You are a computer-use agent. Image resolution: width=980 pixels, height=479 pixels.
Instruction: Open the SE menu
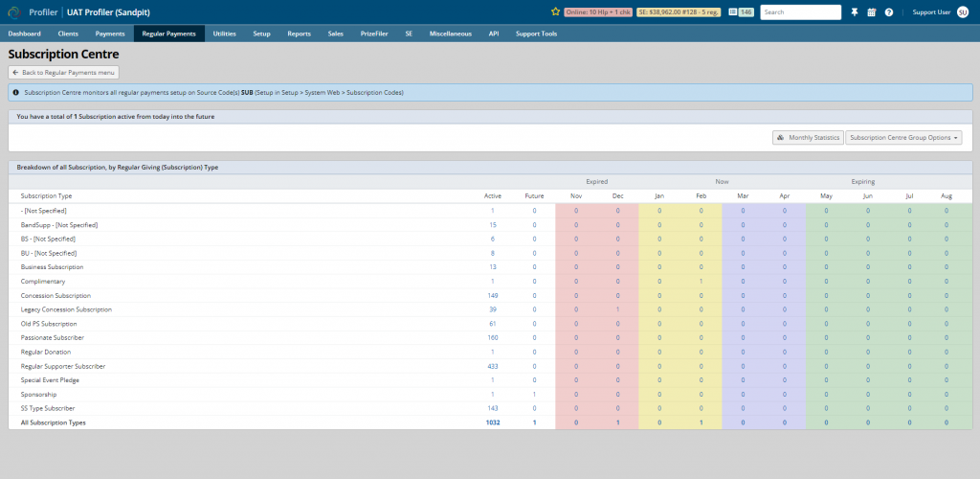point(409,34)
